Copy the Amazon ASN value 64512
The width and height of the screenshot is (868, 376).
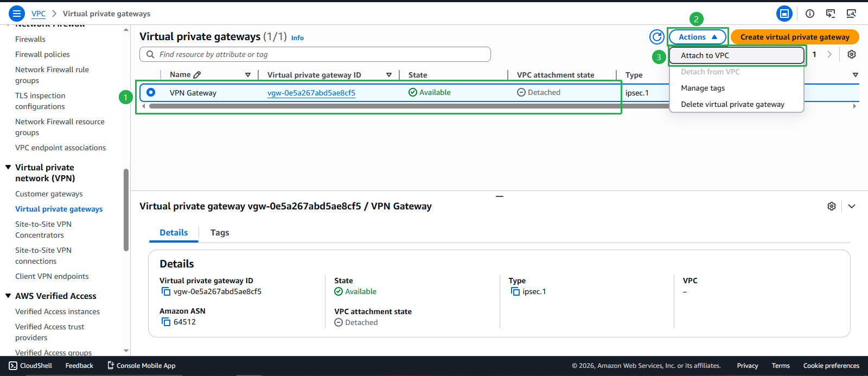point(166,322)
